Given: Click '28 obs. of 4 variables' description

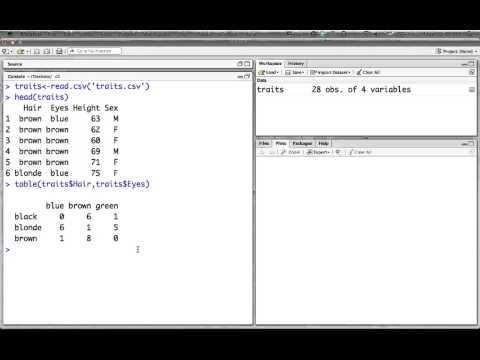Looking at the screenshot, I should 361,90.
